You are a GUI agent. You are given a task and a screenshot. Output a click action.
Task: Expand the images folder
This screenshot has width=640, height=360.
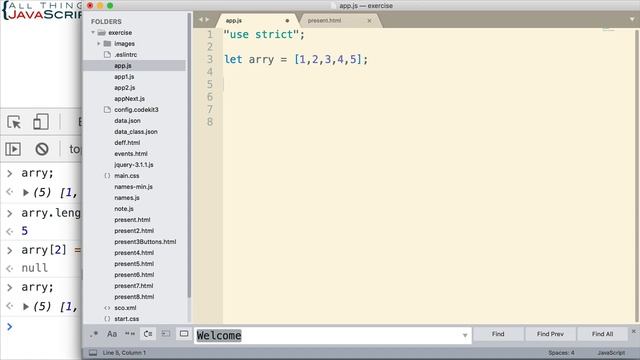coord(99,43)
